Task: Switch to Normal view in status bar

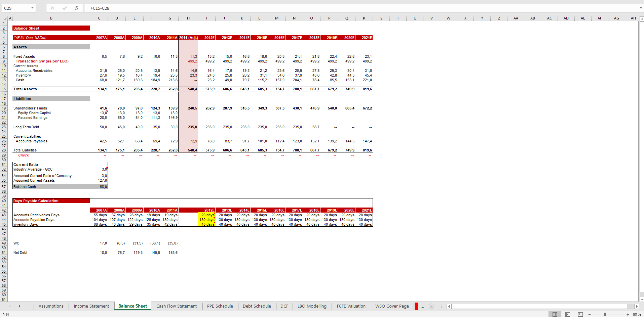Action: pyautogui.click(x=555, y=314)
